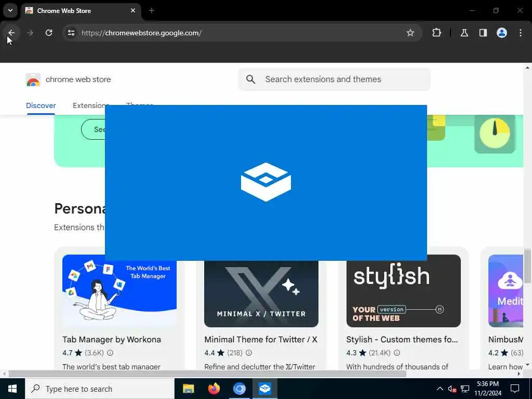Open Minimal Theme for Twitter / X title
Screen dimensions: 532x399
261,340
